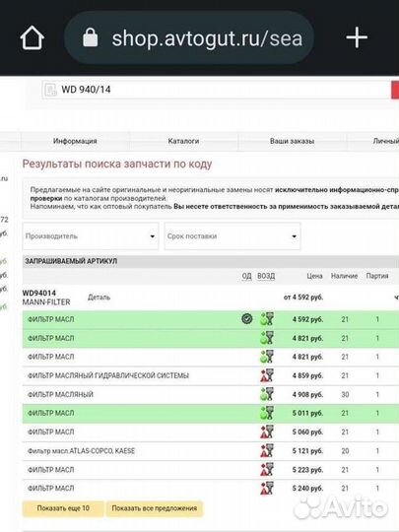Click the price 4 859 руб.
Image resolution: width=399 pixels, height=532 pixels.
307,376
